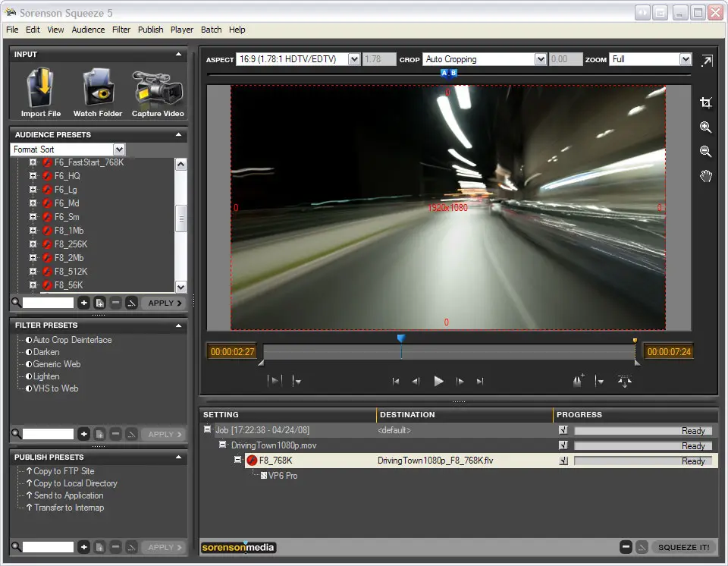This screenshot has width=728, height=566.
Task: Open the Filter menu
Action: point(121,30)
